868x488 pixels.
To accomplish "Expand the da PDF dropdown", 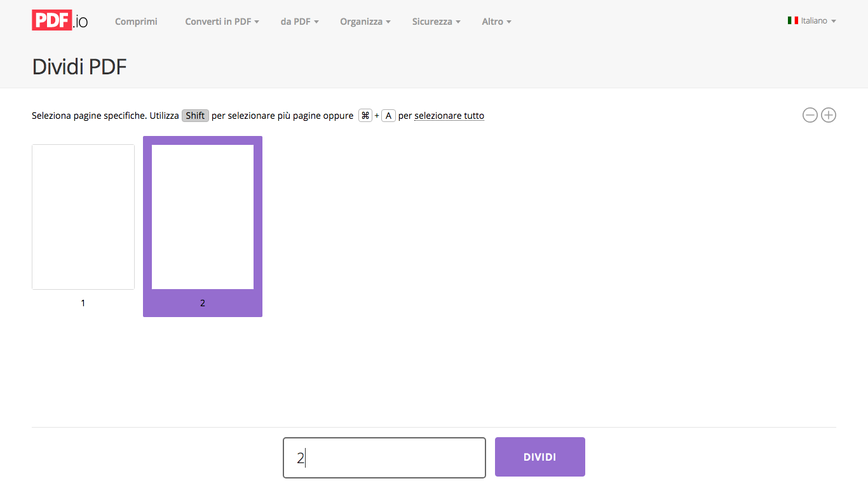I will pyautogui.click(x=299, y=22).
